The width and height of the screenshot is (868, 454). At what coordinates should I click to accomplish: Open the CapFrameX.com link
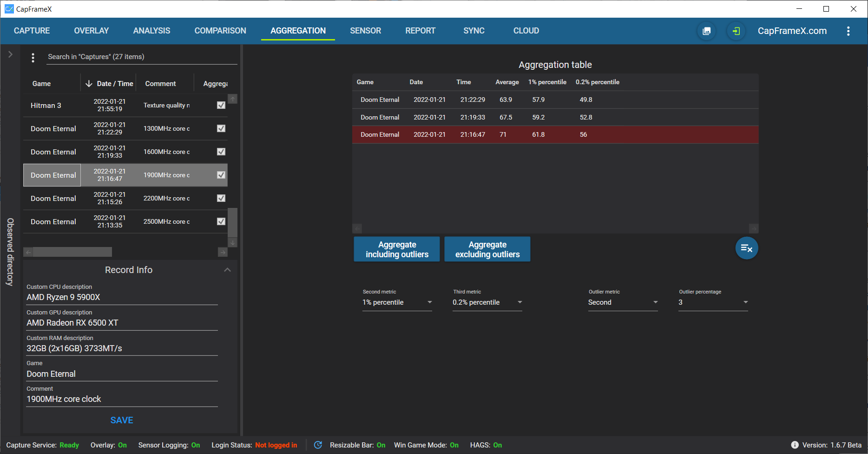792,31
